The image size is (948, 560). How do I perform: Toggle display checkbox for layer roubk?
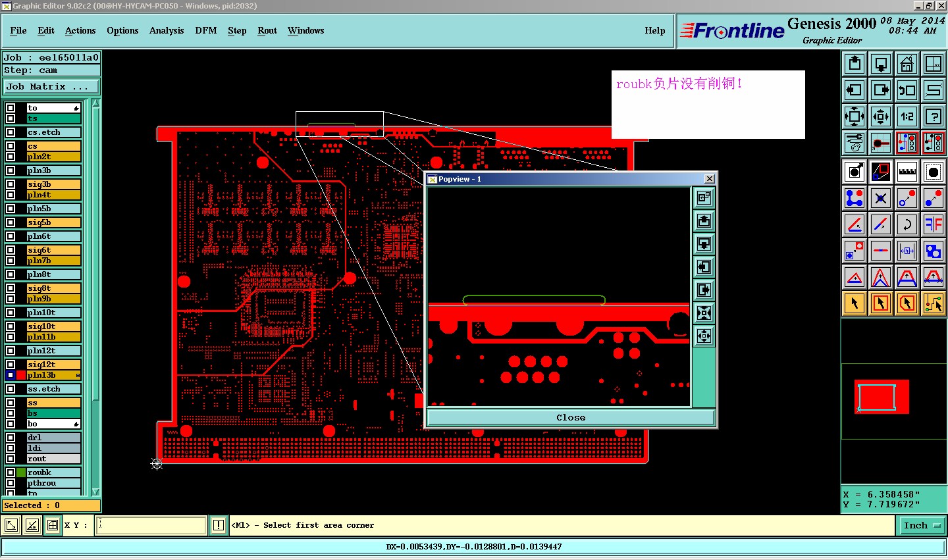(x=11, y=472)
